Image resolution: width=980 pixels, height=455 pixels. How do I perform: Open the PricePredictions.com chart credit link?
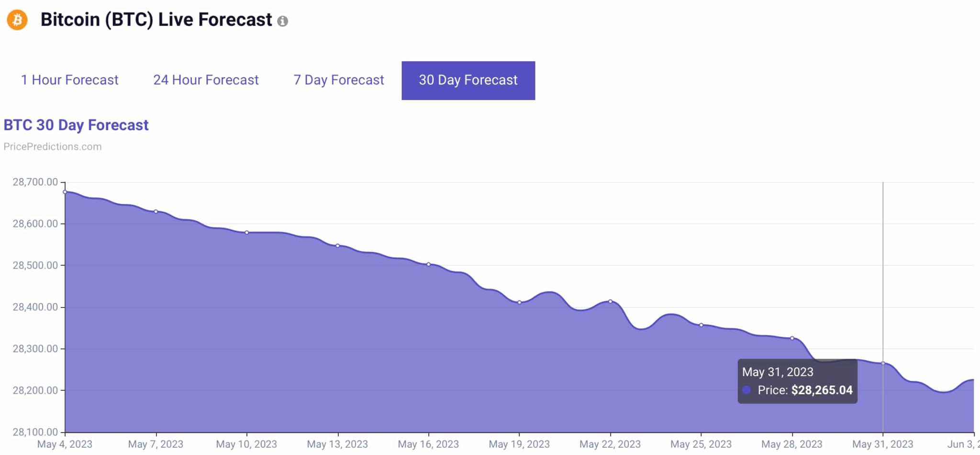pyautogui.click(x=53, y=147)
